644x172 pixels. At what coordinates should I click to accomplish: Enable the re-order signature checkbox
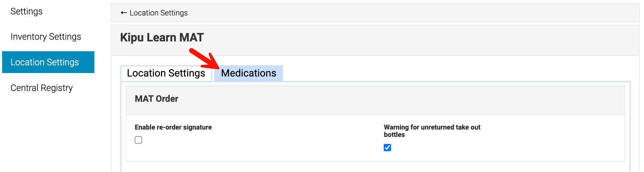(x=139, y=140)
